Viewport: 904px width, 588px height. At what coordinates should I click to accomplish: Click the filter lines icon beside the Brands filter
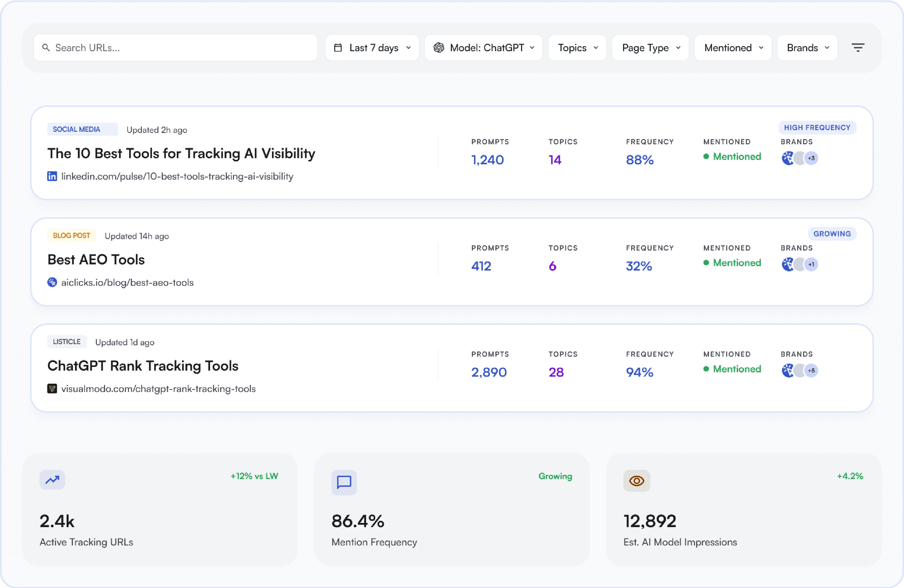click(857, 48)
